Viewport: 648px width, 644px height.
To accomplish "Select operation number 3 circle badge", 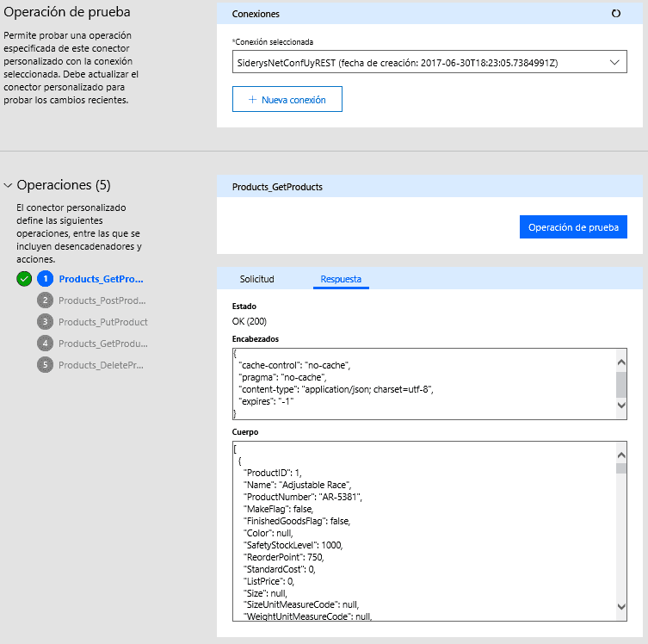I will [46, 322].
